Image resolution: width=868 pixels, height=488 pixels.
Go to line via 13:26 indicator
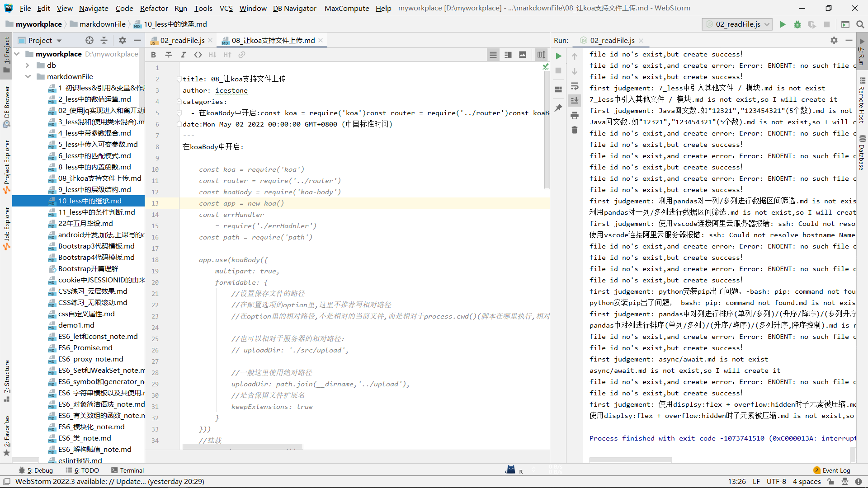(737, 482)
